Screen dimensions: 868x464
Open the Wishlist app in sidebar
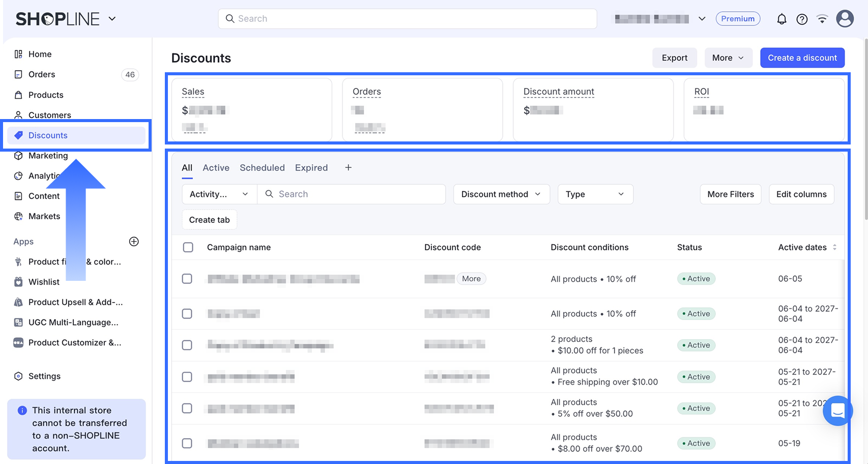44,282
